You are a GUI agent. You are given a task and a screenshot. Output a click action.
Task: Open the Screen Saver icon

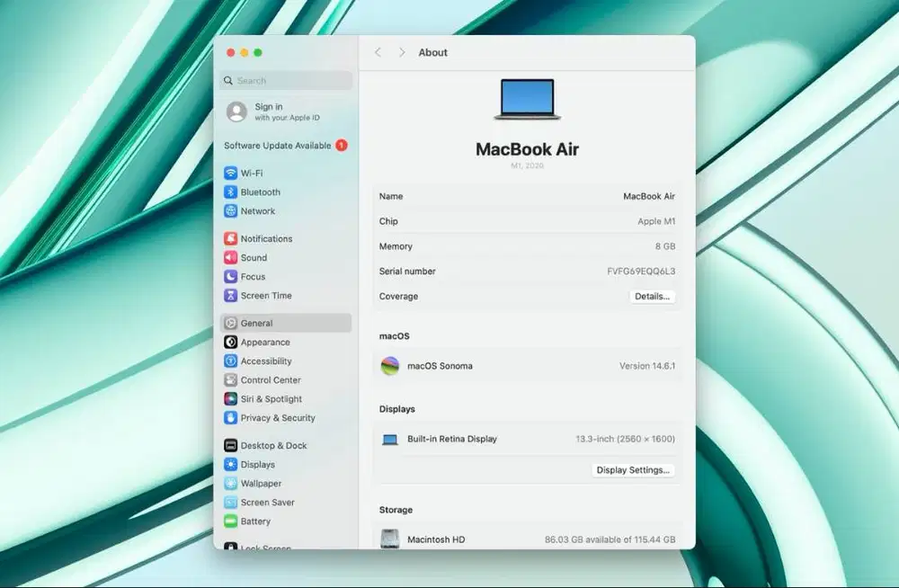[x=230, y=502]
